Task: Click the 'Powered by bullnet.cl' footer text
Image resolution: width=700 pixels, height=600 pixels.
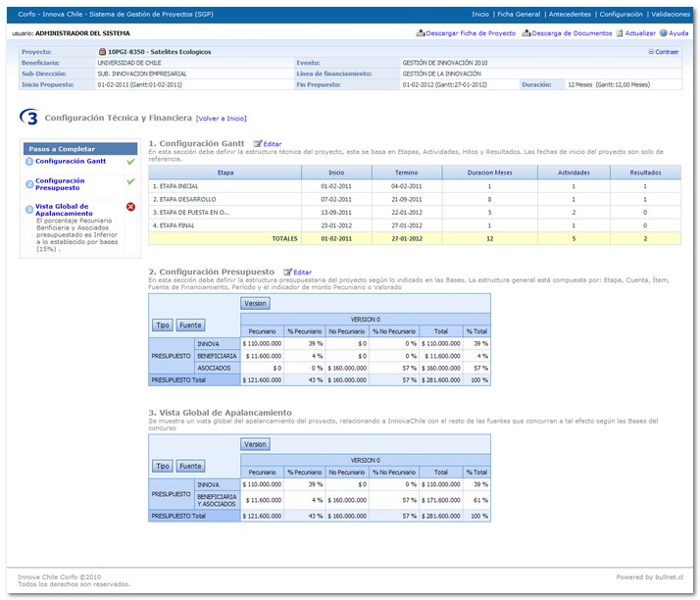Action: [x=650, y=576]
